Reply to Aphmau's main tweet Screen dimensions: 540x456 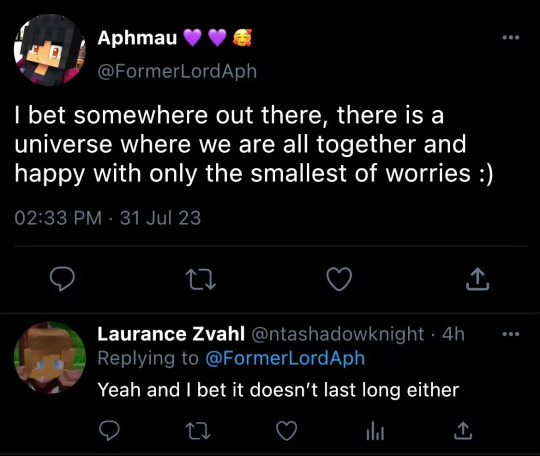(x=62, y=279)
